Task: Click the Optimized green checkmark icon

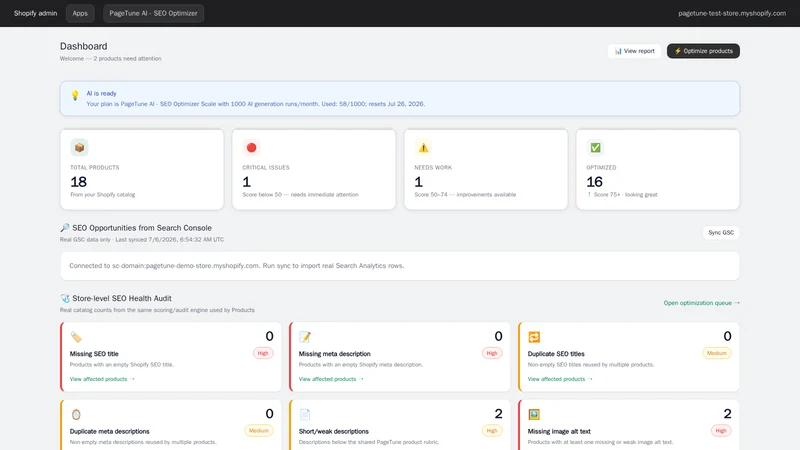Action: 595,147
